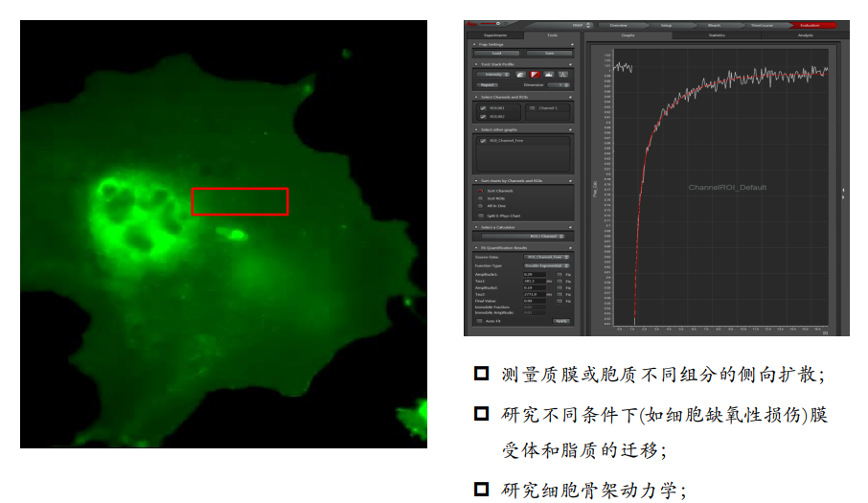Click the Tau1 value field
Image resolution: width=868 pixels, height=503 pixels.
coord(535,281)
